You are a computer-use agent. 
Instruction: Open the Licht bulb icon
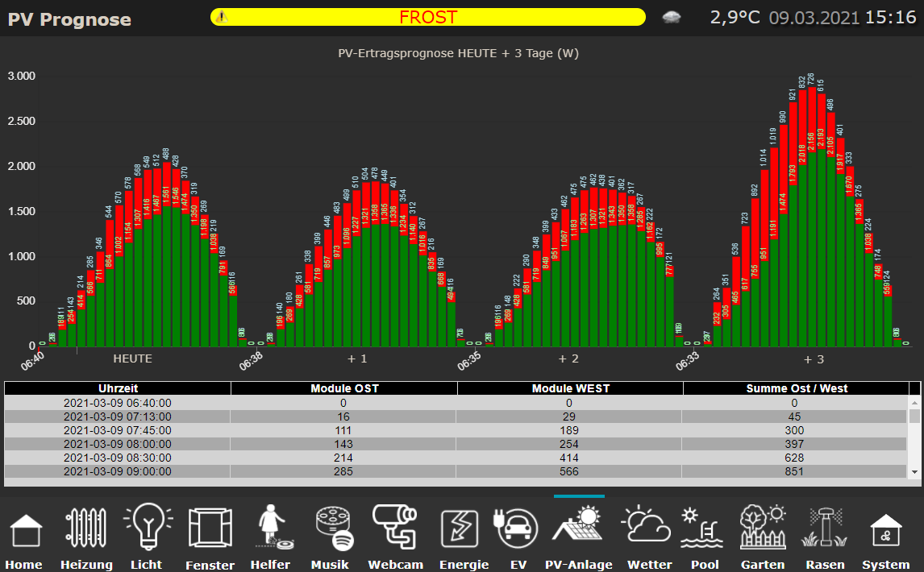(x=148, y=526)
